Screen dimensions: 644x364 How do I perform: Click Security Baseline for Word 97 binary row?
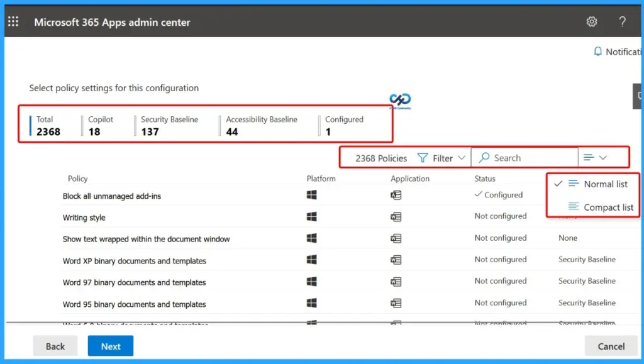tap(587, 280)
